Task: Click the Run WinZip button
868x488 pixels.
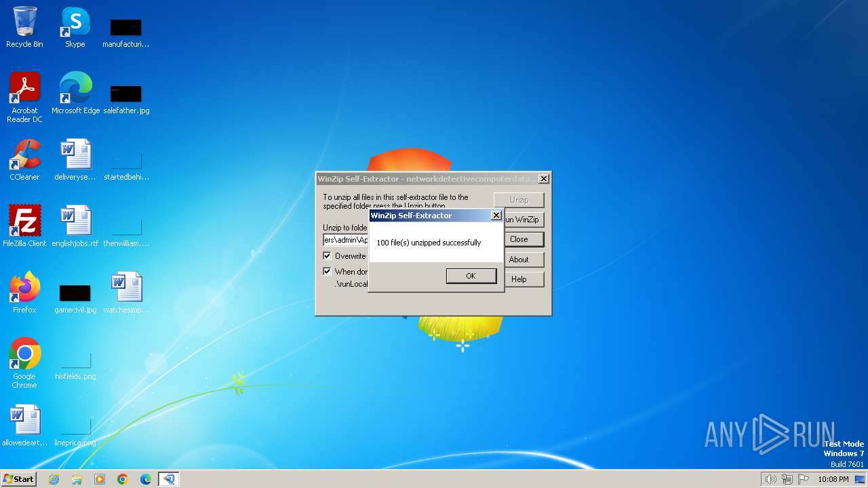Action: (524, 220)
